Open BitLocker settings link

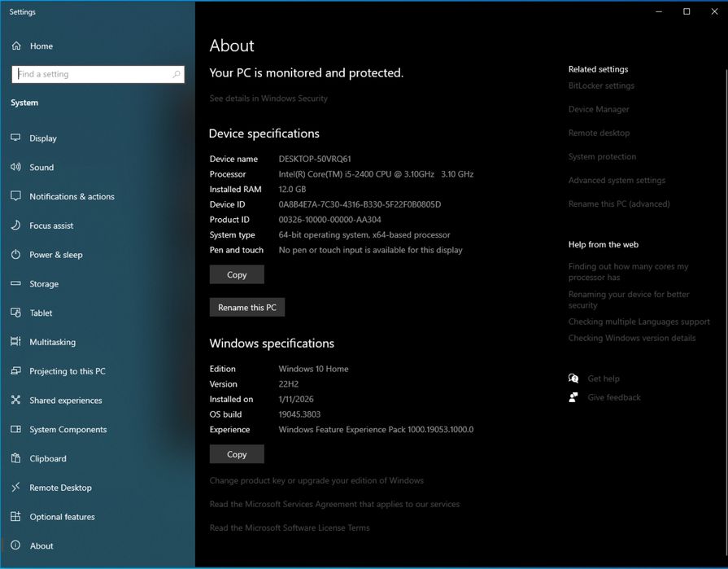pyautogui.click(x=601, y=85)
